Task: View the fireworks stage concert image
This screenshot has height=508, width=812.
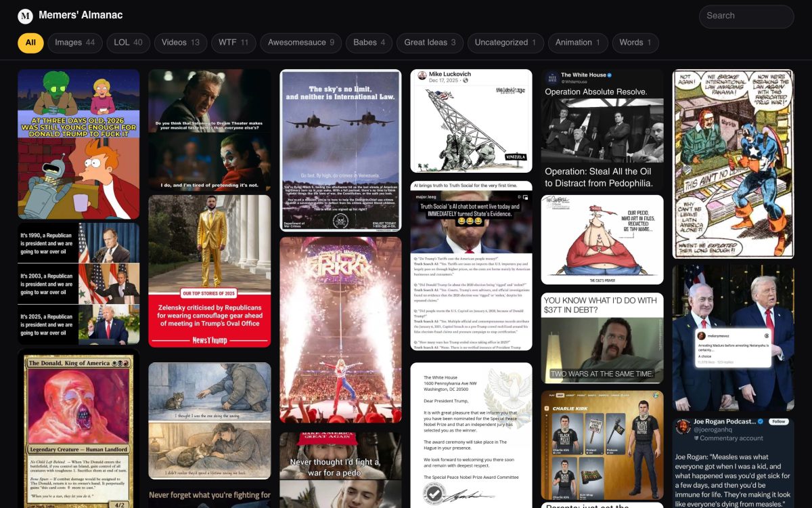Action: coord(340,330)
